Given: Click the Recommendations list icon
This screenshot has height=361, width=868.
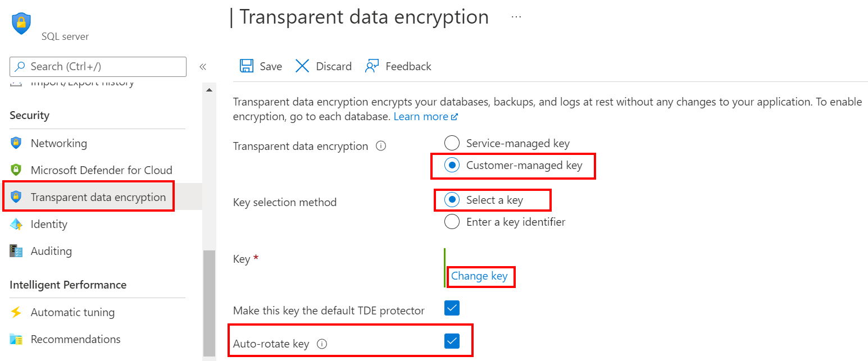Looking at the screenshot, I should pos(16,339).
